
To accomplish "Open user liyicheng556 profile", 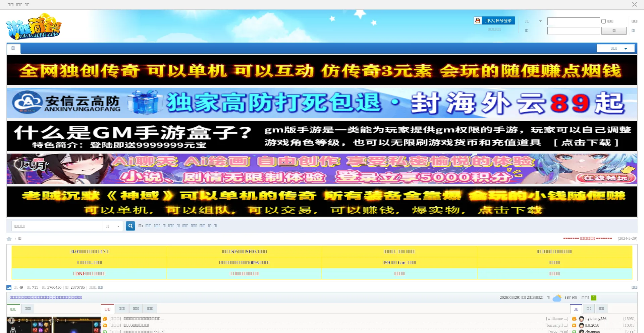I will [596, 319].
